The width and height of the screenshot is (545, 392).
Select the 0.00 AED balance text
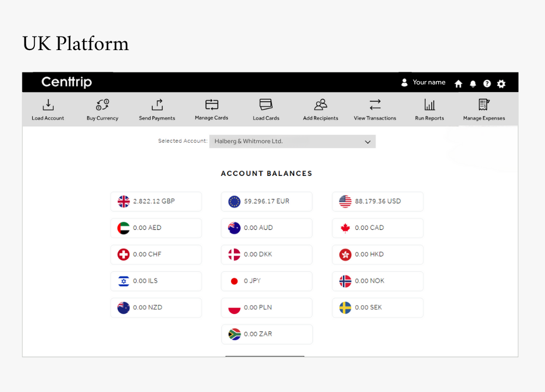(147, 228)
